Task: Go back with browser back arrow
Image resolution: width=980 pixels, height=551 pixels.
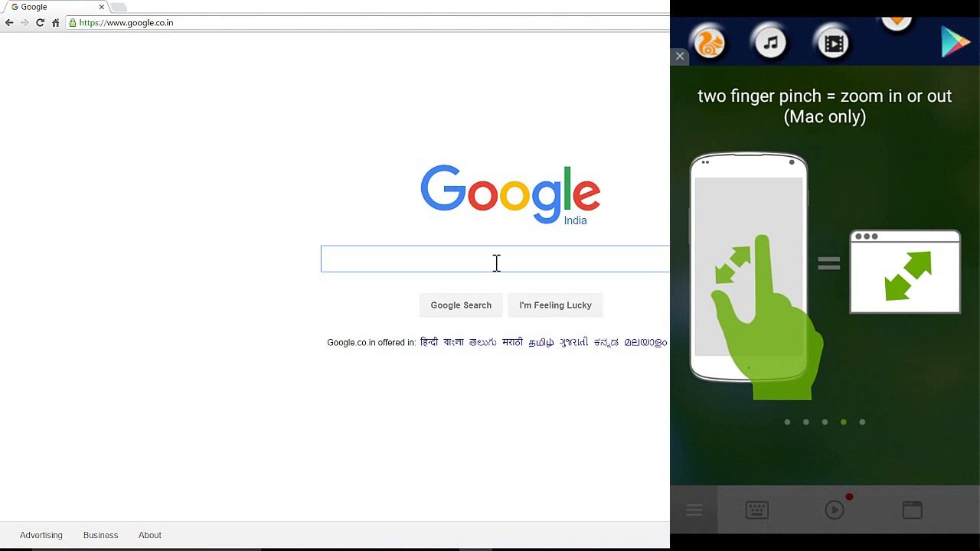Action: click(x=9, y=23)
